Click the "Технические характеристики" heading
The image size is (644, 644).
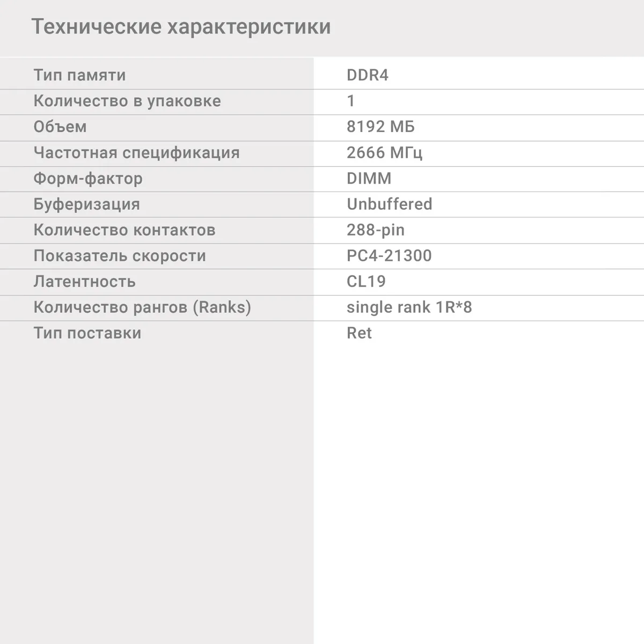coord(181,27)
